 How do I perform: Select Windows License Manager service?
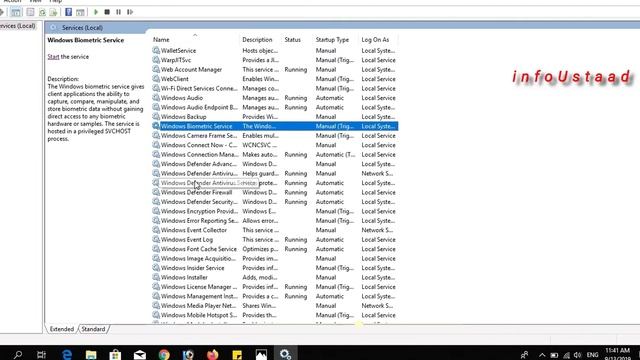275,287
